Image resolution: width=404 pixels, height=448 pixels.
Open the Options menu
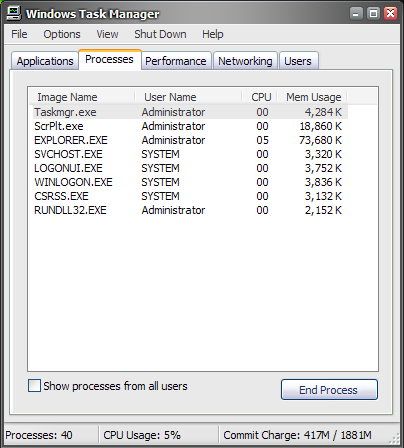[x=62, y=34]
